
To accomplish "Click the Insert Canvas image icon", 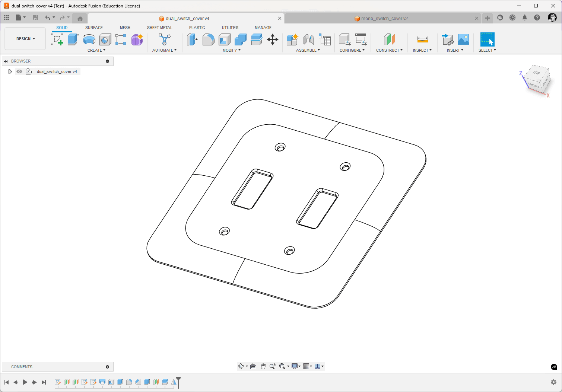I will [x=463, y=39].
